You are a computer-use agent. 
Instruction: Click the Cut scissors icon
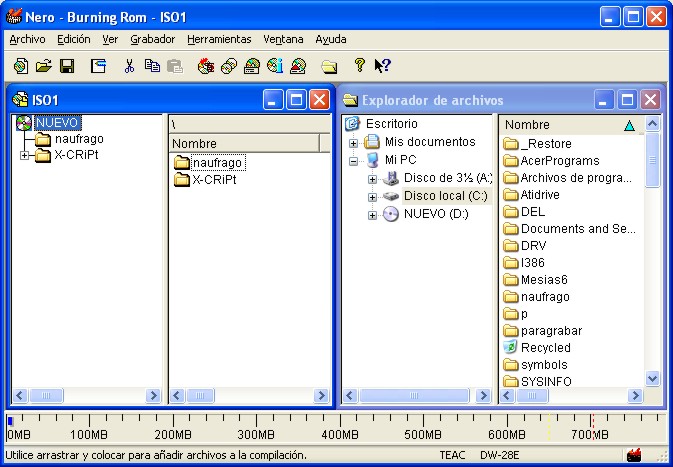click(128, 66)
